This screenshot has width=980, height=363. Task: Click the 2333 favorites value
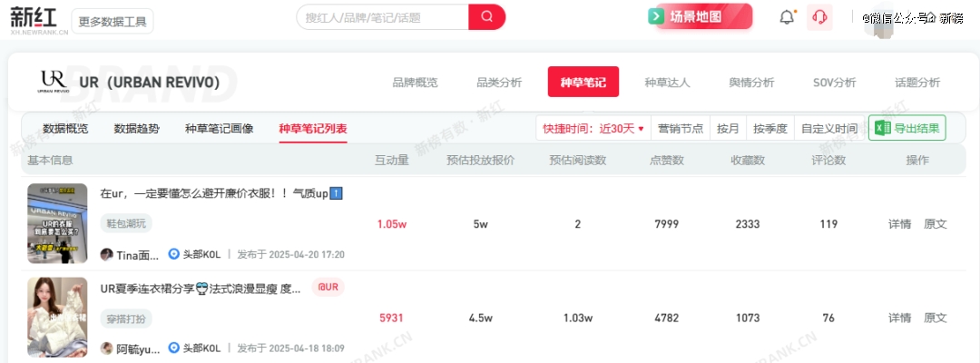748,224
